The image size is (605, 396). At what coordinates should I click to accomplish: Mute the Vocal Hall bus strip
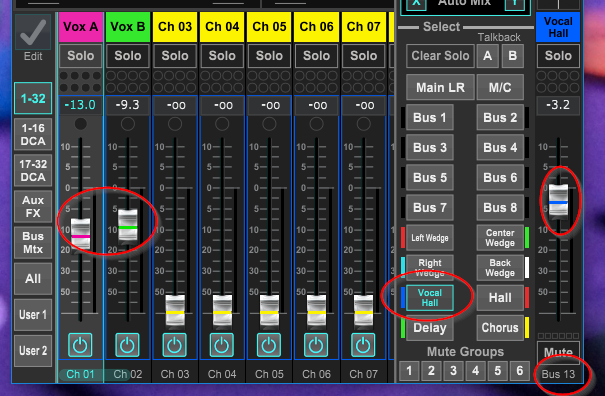pyautogui.click(x=558, y=351)
